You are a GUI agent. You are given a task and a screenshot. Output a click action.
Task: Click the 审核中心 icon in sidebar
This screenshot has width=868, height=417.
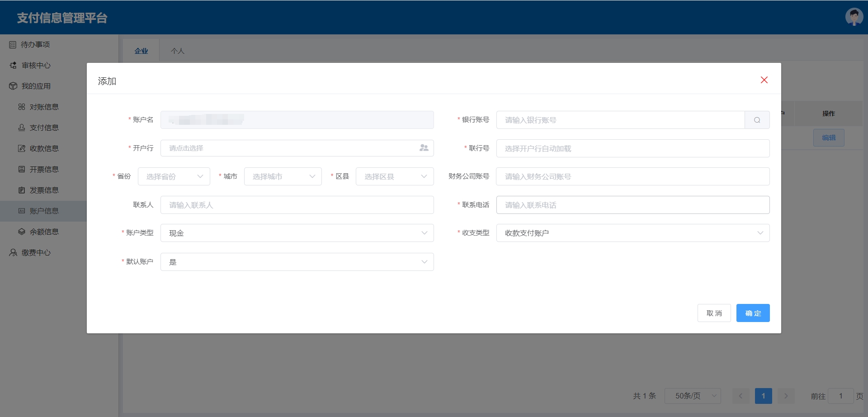[13, 66]
